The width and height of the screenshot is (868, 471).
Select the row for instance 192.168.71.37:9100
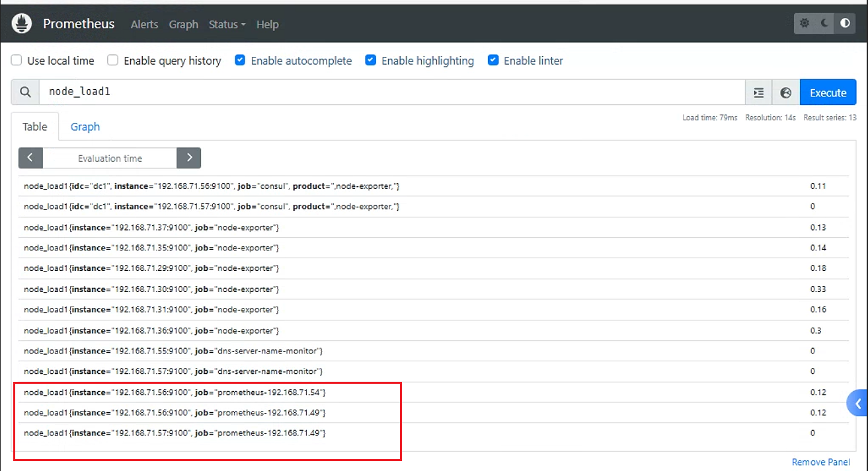coord(434,227)
